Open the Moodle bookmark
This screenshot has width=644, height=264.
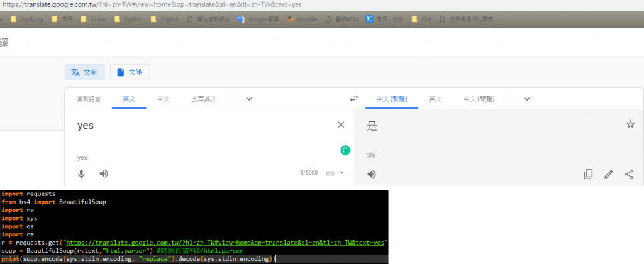pyautogui.click(x=302, y=19)
